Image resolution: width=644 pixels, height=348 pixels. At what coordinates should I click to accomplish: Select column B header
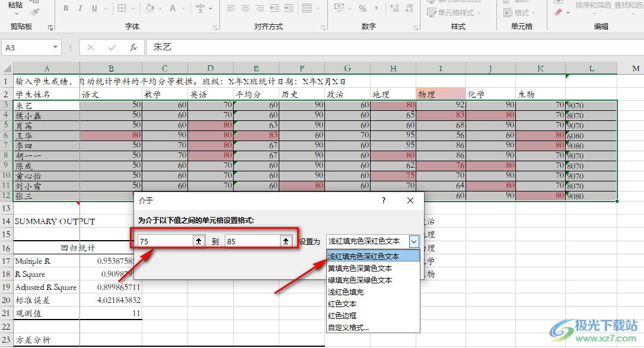[x=111, y=68]
